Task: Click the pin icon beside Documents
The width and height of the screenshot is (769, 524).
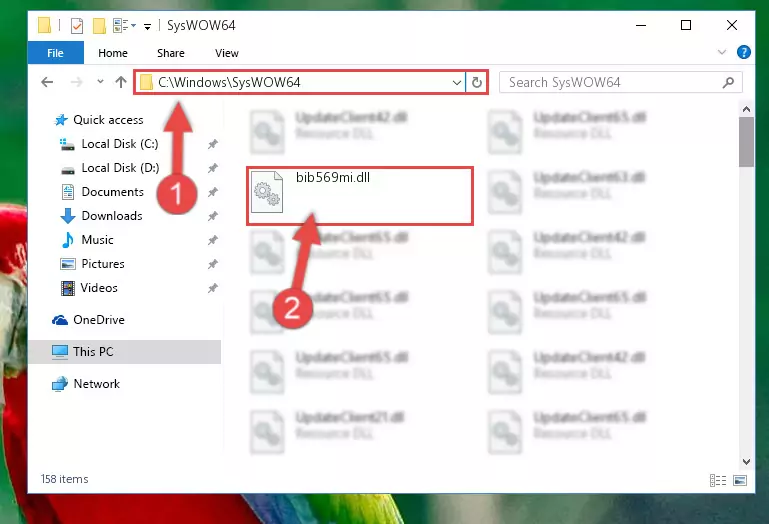Action: [212, 192]
